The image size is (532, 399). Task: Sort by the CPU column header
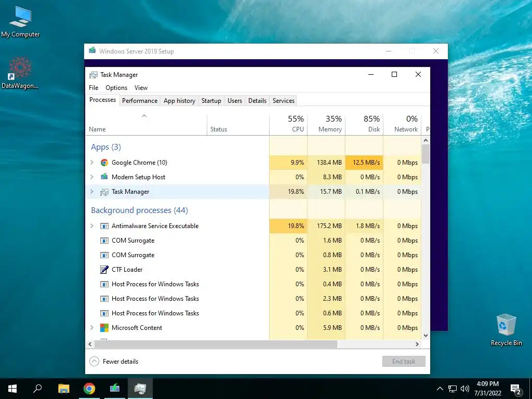click(288, 124)
